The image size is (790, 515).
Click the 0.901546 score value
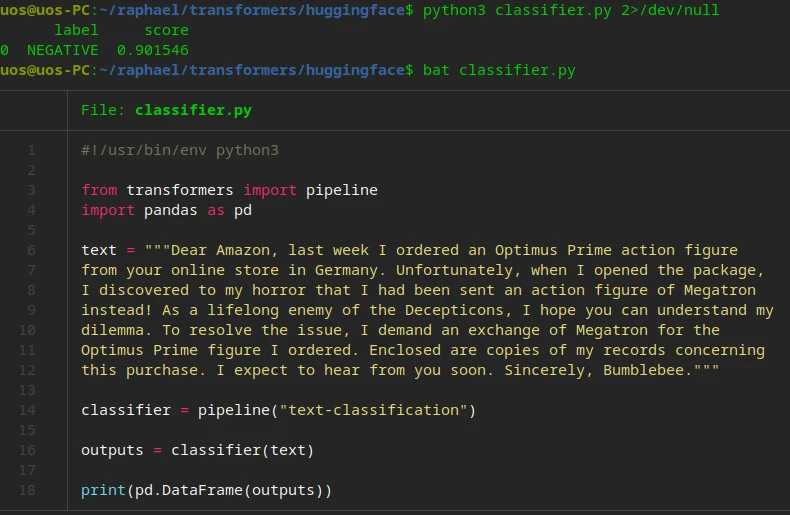pyautogui.click(x=153, y=50)
